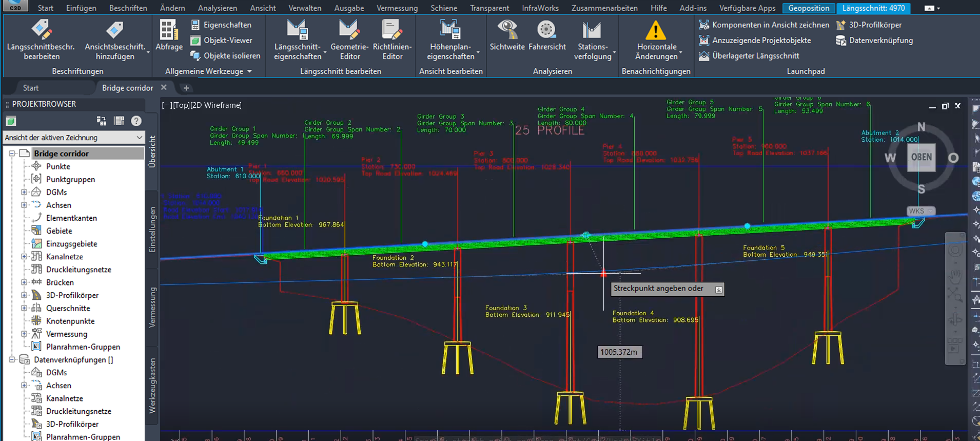Viewport: 980px width, 441px height.
Task: Click the Horizontale Änderungen warning icon
Action: pos(656,30)
